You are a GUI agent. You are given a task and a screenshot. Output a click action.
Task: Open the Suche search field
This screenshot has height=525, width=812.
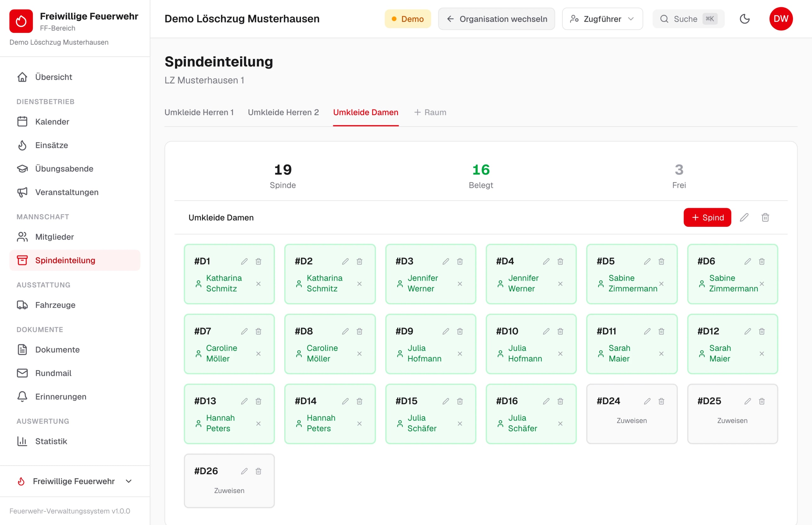(x=688, y=19)
